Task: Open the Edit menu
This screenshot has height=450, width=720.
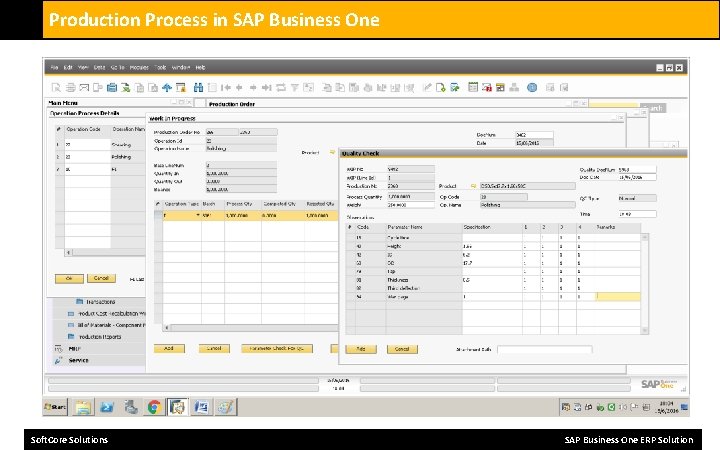Action: [x=68, y=68]
